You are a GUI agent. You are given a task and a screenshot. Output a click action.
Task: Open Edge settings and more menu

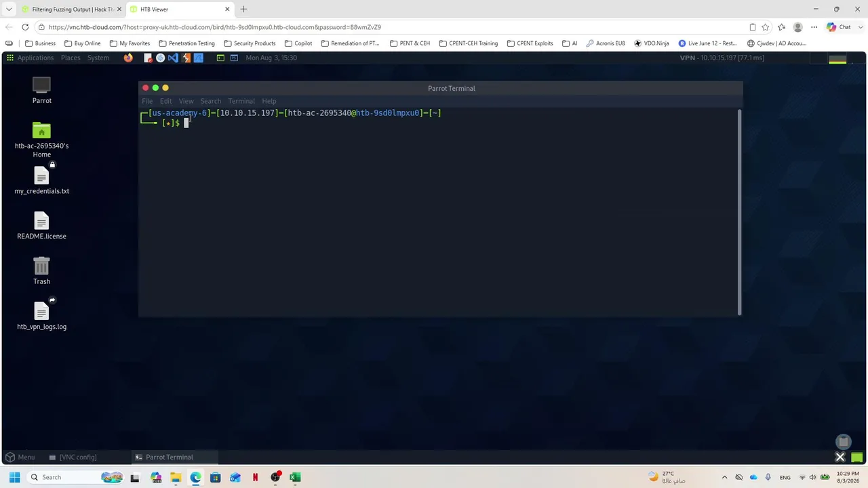coord(814,27)
